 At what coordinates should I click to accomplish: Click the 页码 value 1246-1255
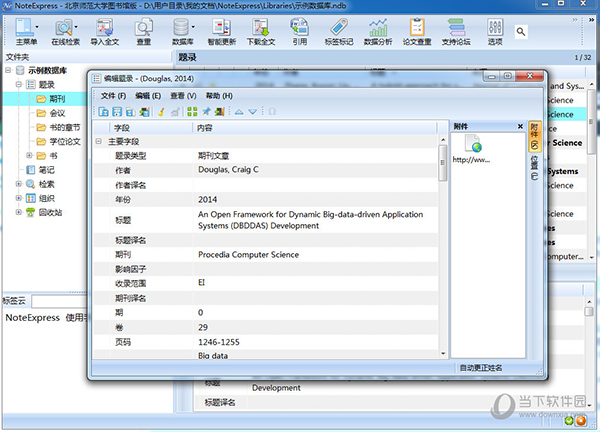tap(218, 342)
